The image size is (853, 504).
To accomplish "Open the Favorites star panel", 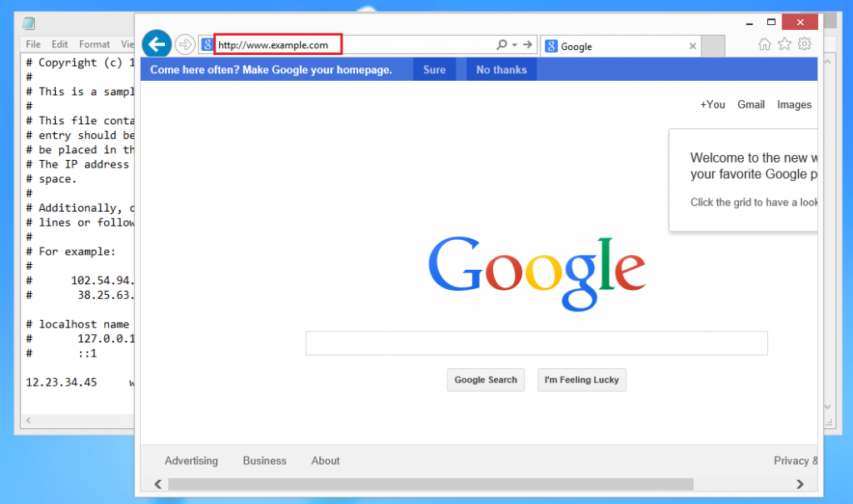I will (784, 44).
